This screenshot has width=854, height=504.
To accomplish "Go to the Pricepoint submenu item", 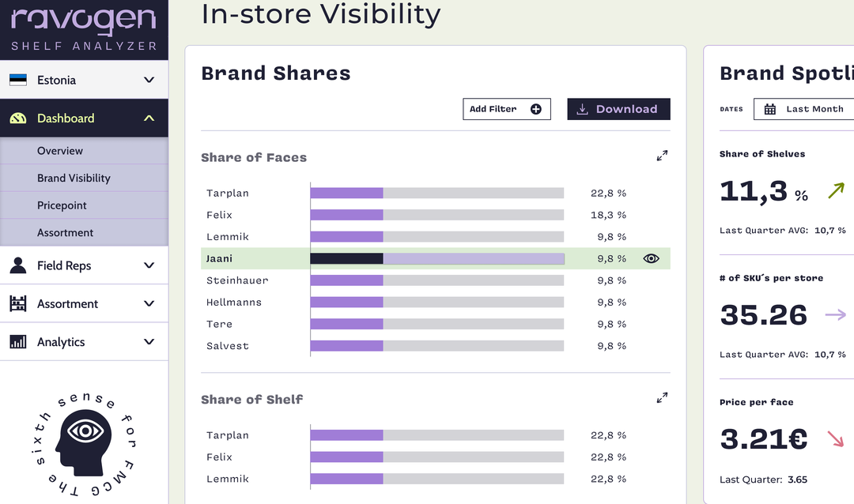I will [62, 205].
